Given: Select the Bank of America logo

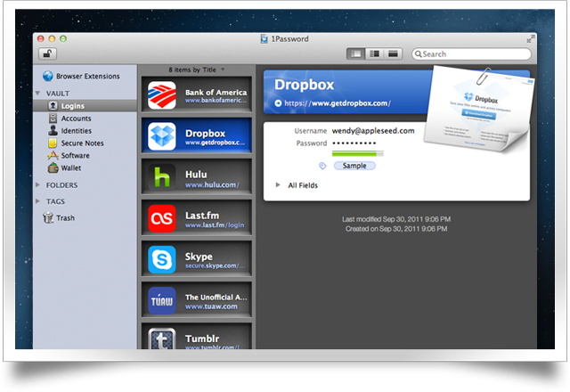Looking at the screenshot, I should [x=162, y=95].
